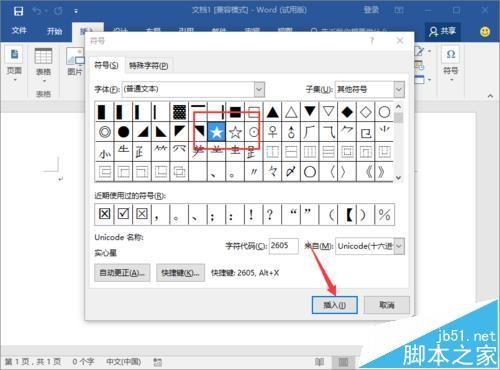Select the solid black diamond symbol
Image resolution: width=500 pixels, height=370 pixels.
(x=347, y=112)
